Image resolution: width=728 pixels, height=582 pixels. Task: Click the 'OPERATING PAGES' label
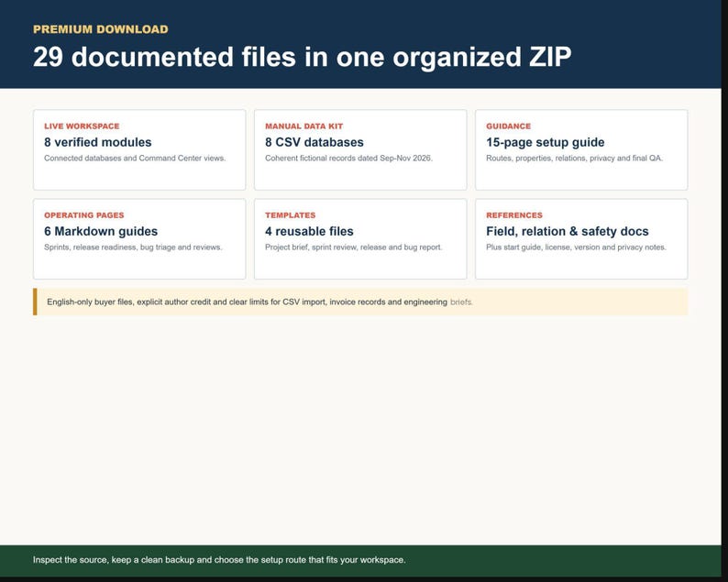(84, 215)
